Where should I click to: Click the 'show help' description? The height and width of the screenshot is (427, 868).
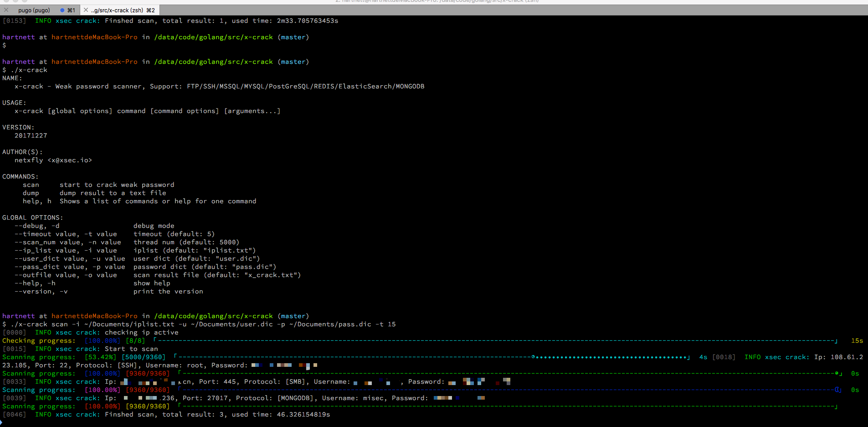(x=152, y=283)
